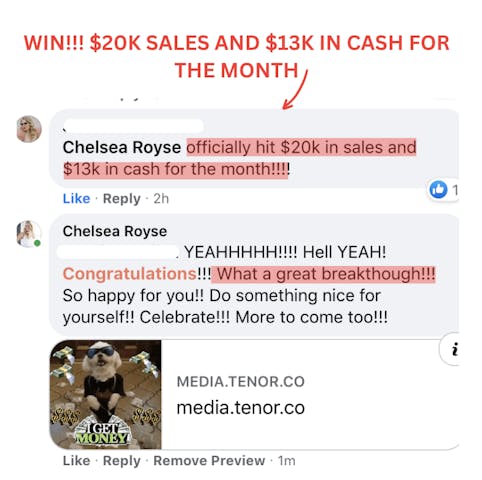Open the 'I Get Money' dog GIF thumbnail
The image size is (482, 480).
pyautogui.click(x=105, y=394)
